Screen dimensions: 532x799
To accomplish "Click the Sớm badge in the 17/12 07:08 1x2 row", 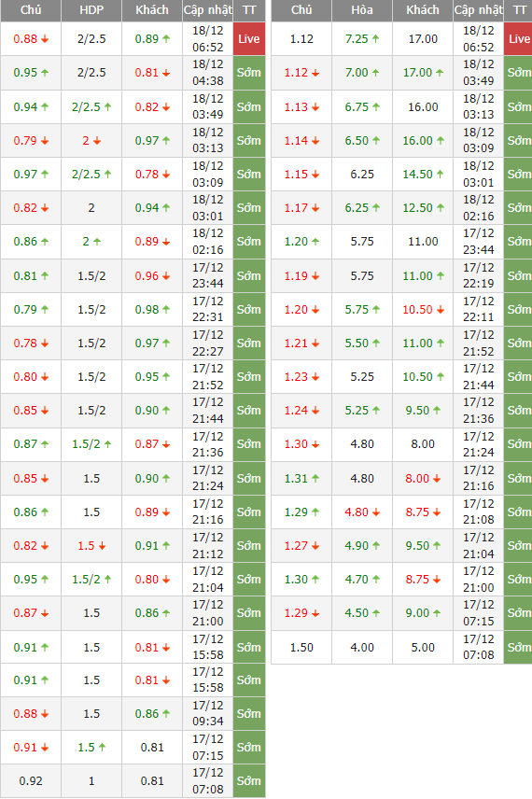I will click(518, 647).
